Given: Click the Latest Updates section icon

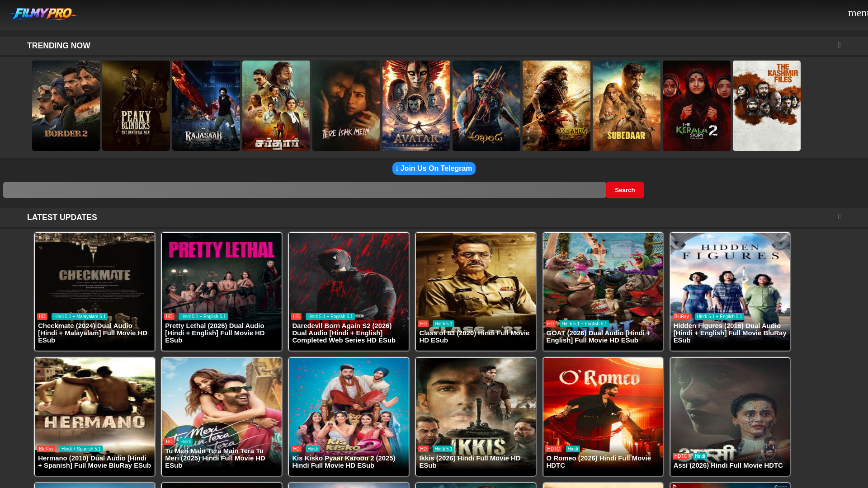Looking at the screenshot, I should tap(839, 217).
